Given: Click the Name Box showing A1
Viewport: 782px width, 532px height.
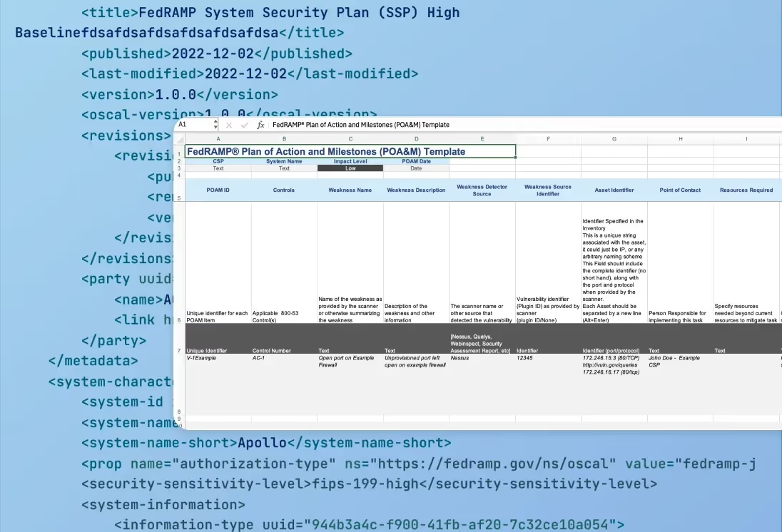Looking at the screenshot, I should (x=194, y=125).
